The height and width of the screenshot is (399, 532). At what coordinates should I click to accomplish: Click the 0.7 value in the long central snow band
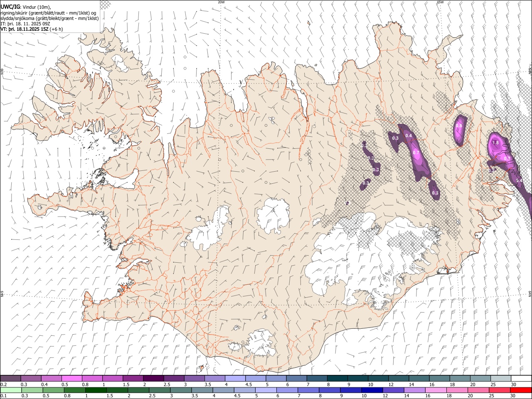pos(416,153)
